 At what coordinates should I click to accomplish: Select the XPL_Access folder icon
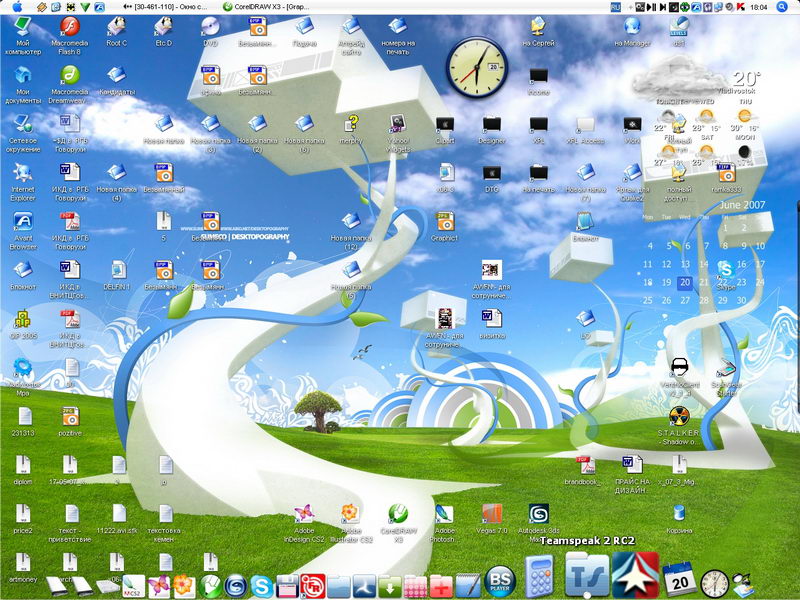[585, 129]
